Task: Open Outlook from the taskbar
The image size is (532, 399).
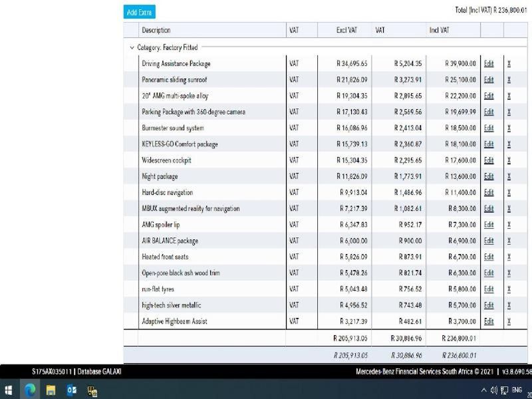Action: click(x=71, y=390)
